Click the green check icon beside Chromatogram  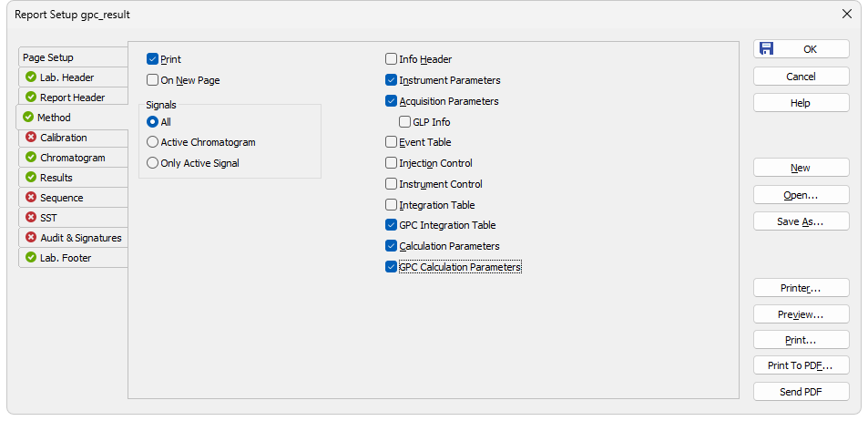(31, 158)
